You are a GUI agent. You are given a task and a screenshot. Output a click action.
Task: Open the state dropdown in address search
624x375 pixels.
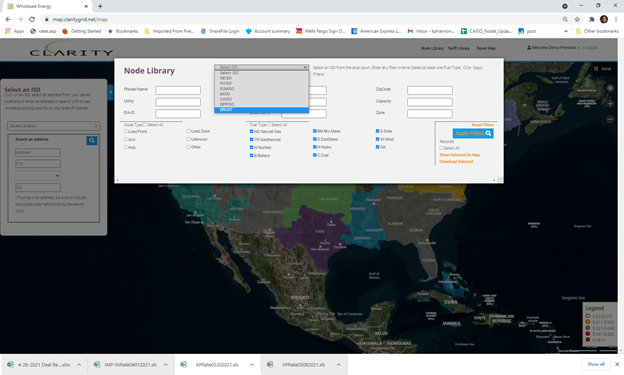pyautogui.click(x=38, y=176)
